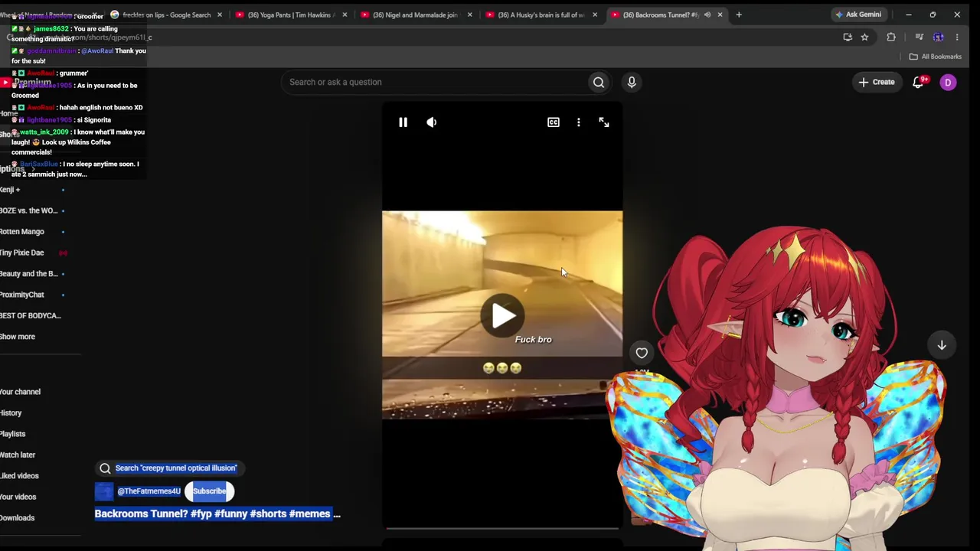
Task: Select the 'Backrooms Tunnel?' browser tab
Action: (x=660, y=15)
